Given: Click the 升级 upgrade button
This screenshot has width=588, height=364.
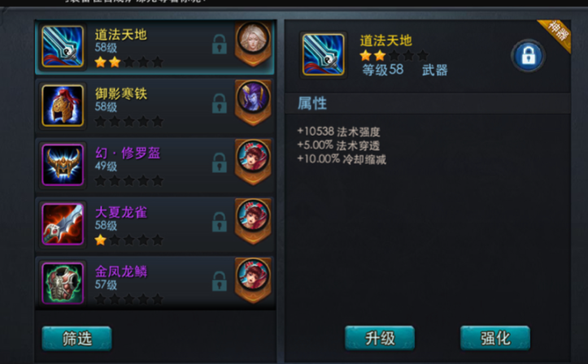Looking at the screenshot, I should (x=380, y=338).
